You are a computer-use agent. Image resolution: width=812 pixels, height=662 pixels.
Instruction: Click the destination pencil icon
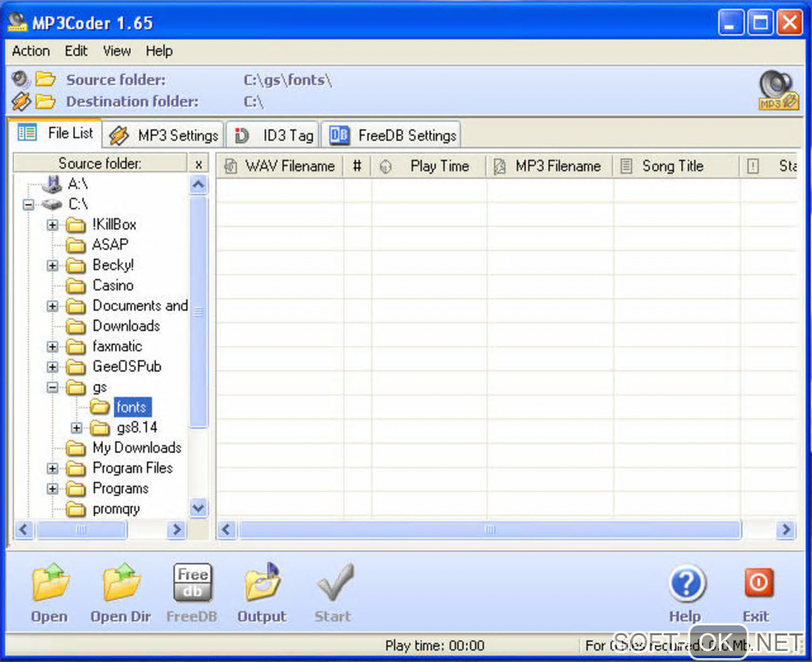point(21,101)
